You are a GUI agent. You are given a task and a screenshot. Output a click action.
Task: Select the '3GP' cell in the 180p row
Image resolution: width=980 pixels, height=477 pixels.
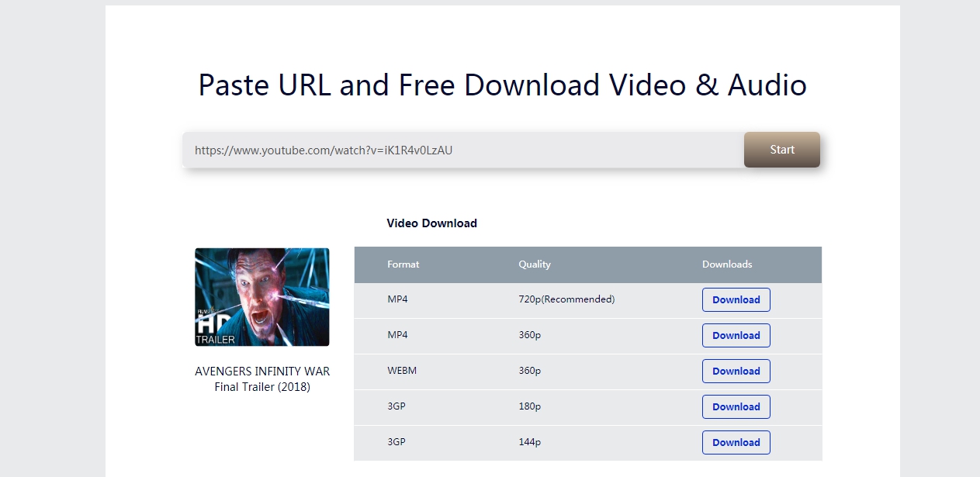pyautogui.click(x=397, y=406)
